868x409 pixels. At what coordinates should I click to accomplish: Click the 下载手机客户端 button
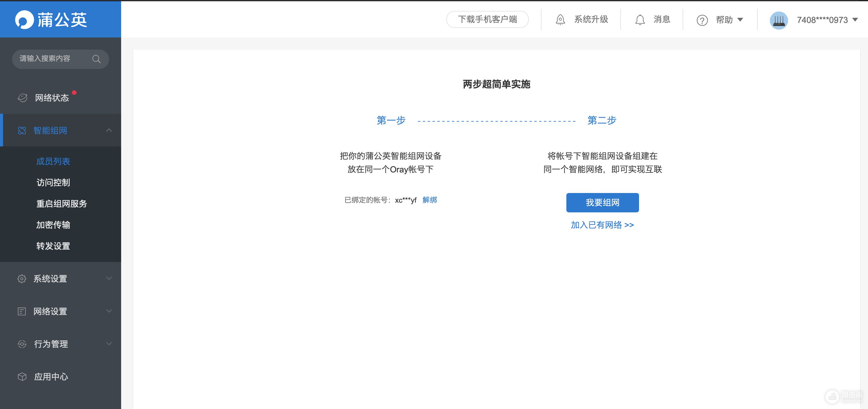pyautogui.click(x=487, y=20)
